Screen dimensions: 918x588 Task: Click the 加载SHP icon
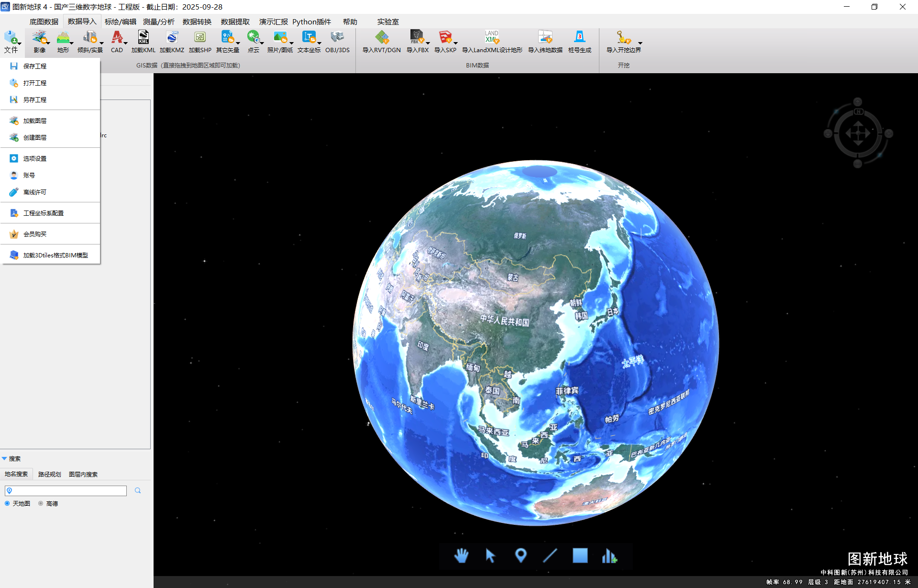[x=200, y=37]
